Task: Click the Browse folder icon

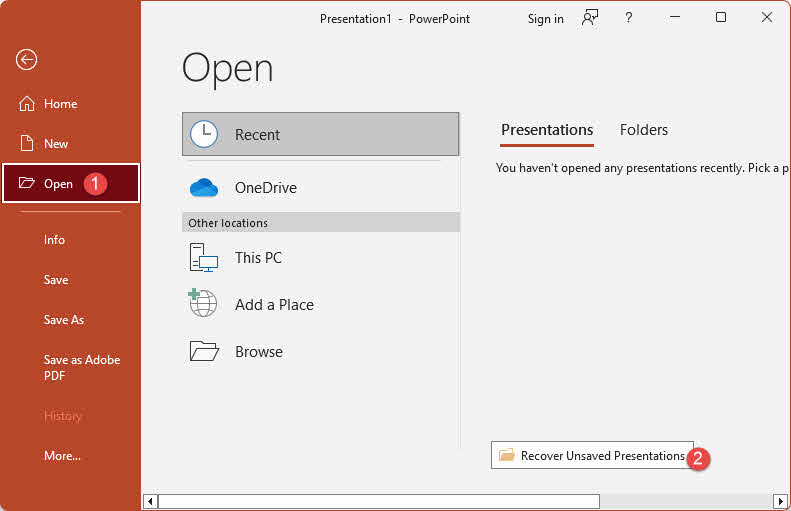Action: [204, 351]
